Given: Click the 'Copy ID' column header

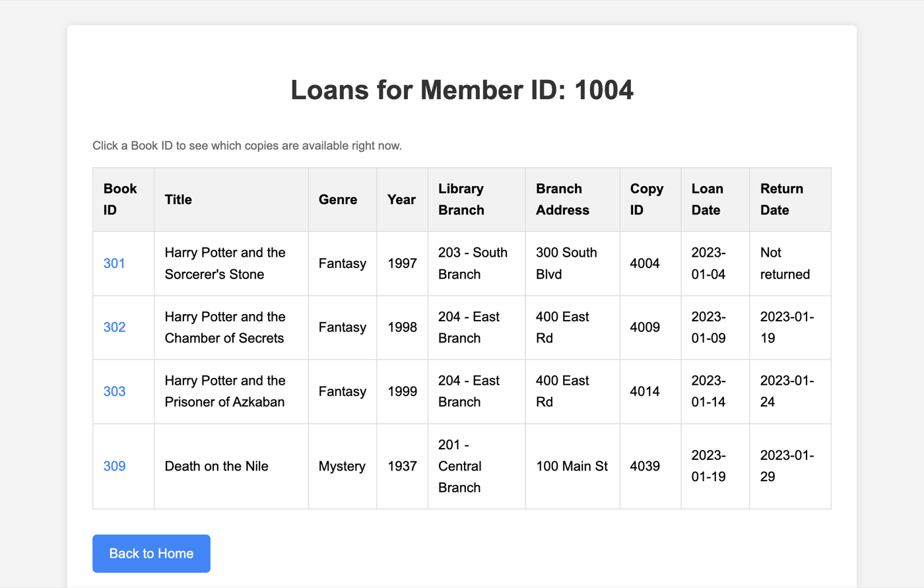Looking at the screenshot, I should [x=650, y=199].
